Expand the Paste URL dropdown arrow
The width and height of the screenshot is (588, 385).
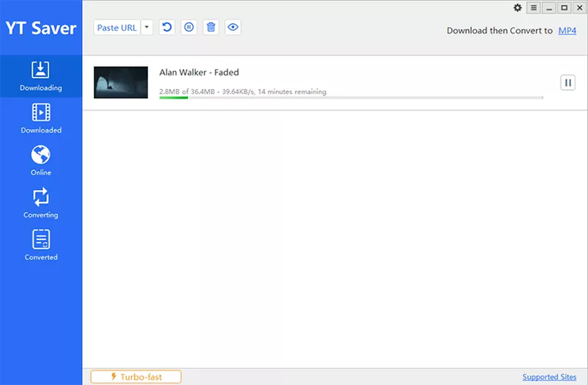tap(147, 27)
